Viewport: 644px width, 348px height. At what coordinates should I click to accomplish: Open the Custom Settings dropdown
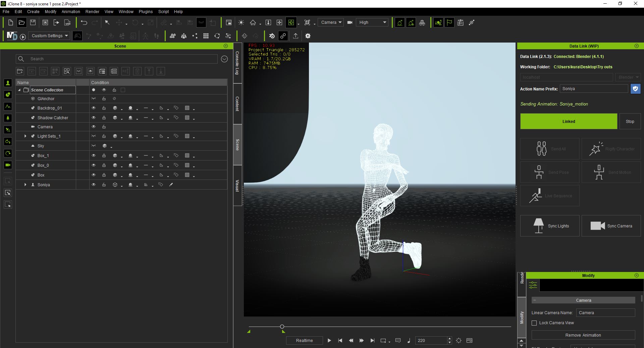(49, 36)
